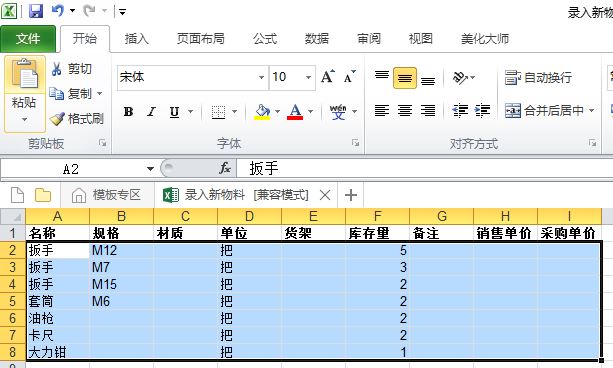Toggle Italic formatting

(x=151, y=112)
